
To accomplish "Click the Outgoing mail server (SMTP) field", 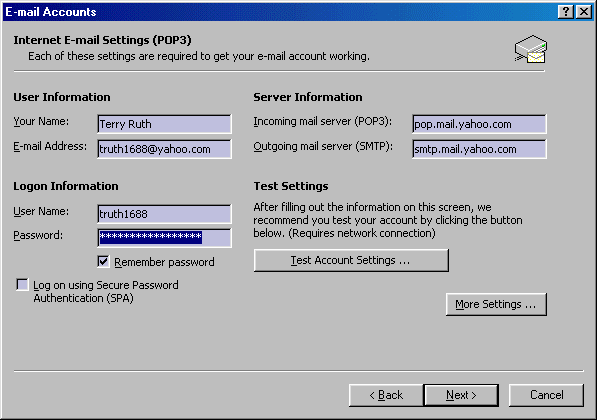I will (479, 149).
